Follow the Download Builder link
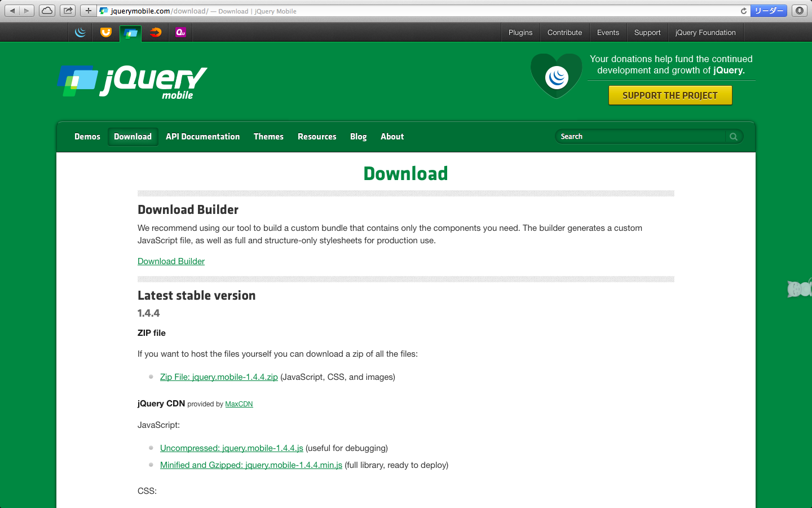Image resolution: width=812 pixels, height=508 pixels. tap(171, 261)
